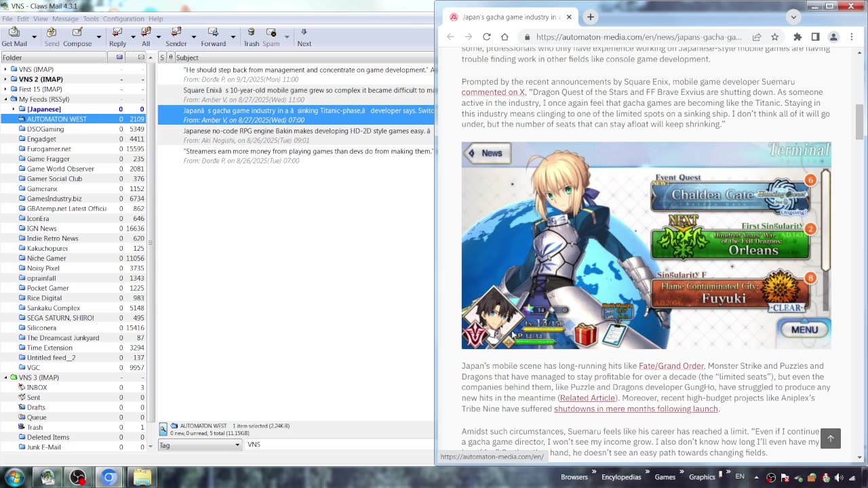Click the Trash toolbar icon
The height and width of the screenshot is (488, 868).
[x=251, y=37]
